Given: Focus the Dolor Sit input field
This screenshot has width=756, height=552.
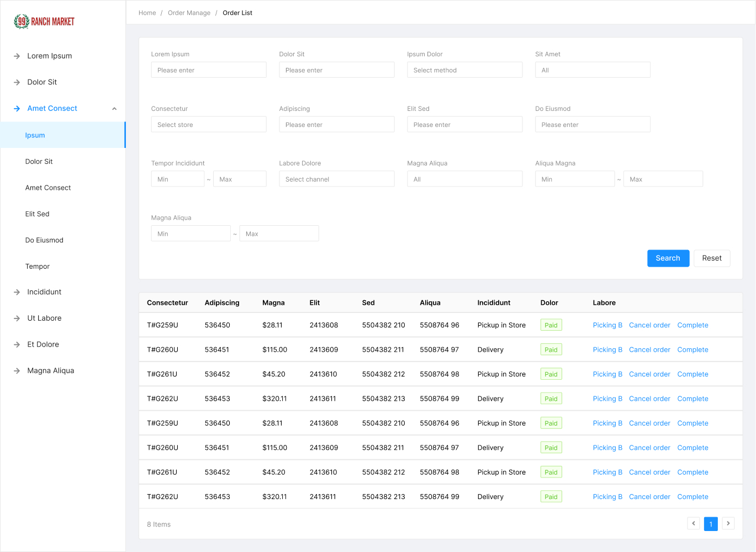Looking at the screenshot, I should coord(337,70).
